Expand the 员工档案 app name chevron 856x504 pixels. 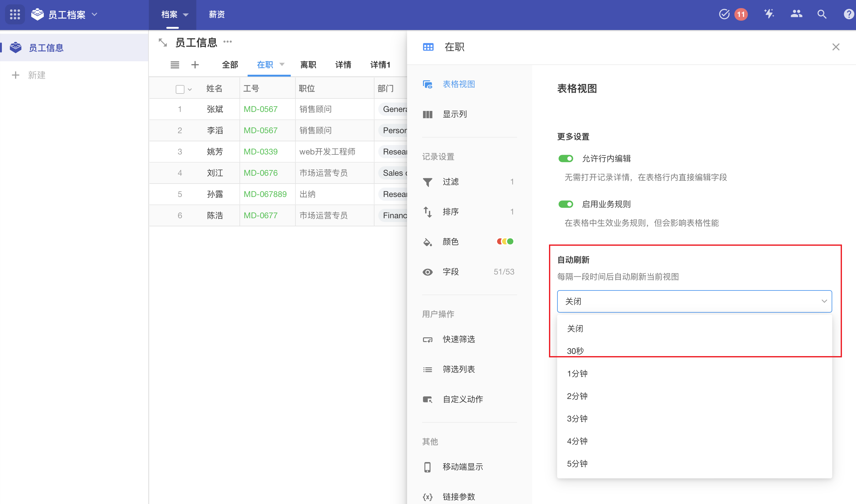coord(95,14)
